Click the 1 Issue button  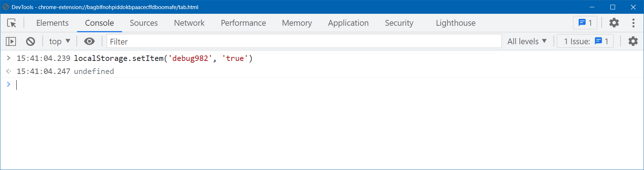click(x=585, y=41)
